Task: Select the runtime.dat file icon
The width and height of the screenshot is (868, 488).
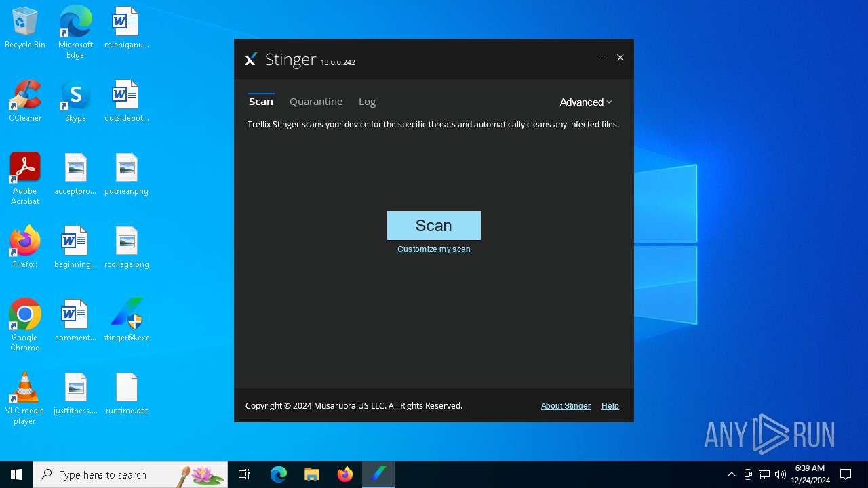Action: pos(126,394)
